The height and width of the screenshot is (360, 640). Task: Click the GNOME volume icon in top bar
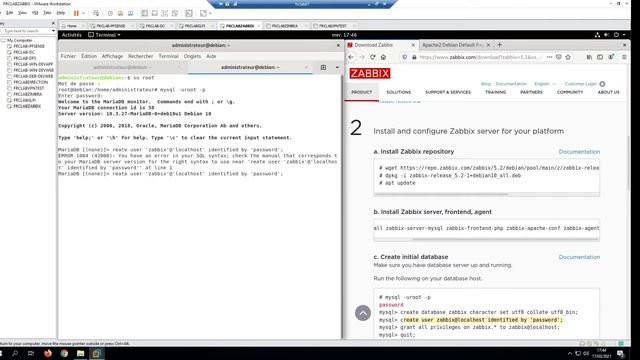coord(607,35)
